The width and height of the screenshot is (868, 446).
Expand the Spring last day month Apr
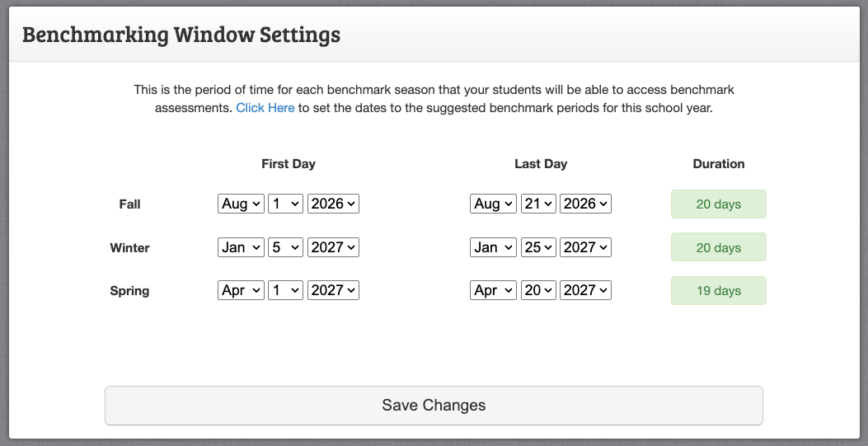click(493, 290)
